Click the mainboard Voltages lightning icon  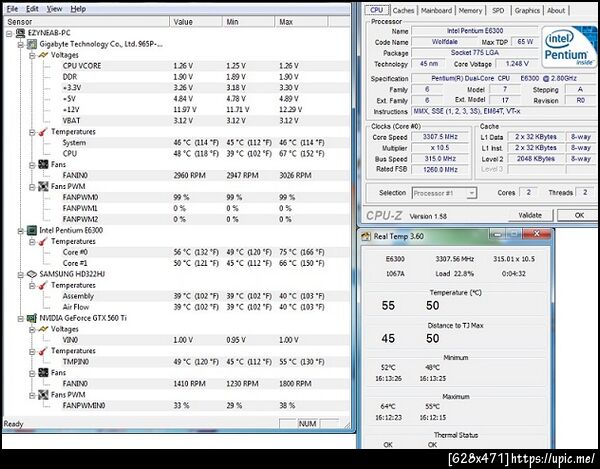click(43, 55)
